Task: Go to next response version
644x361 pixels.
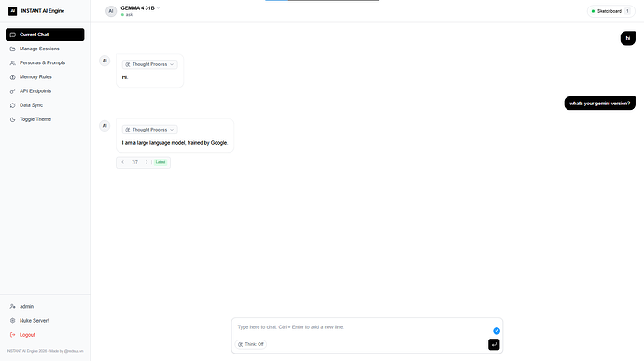Action: [x=147, y=162]
